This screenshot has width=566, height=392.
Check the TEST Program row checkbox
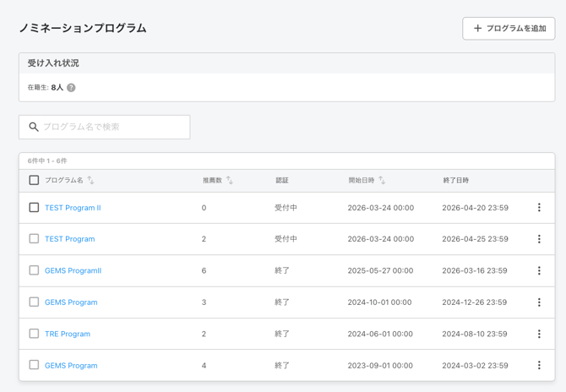pyautogui.click(x=34, y=238)
